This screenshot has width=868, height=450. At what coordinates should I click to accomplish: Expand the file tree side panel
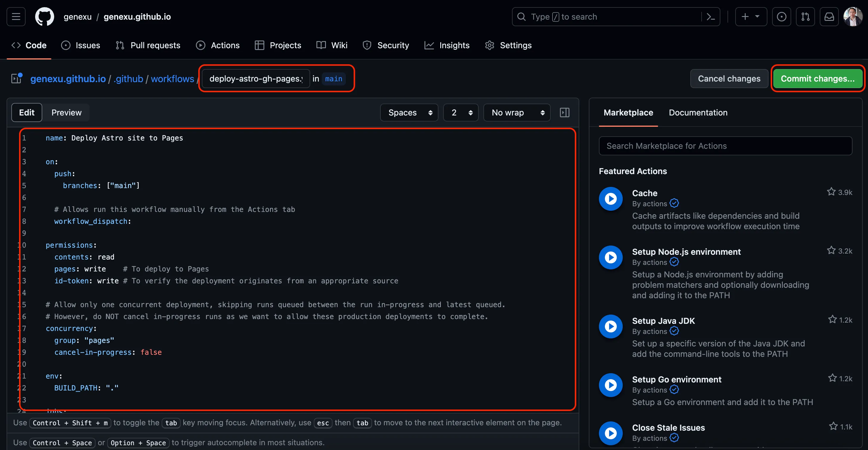[16, 78]
